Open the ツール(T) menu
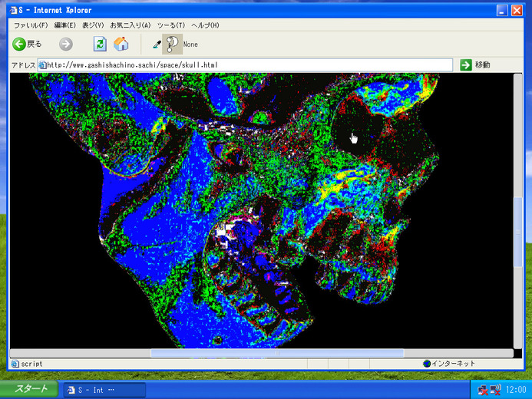The image size is (532, 399). pyautogui.click(x=170, y=25)
